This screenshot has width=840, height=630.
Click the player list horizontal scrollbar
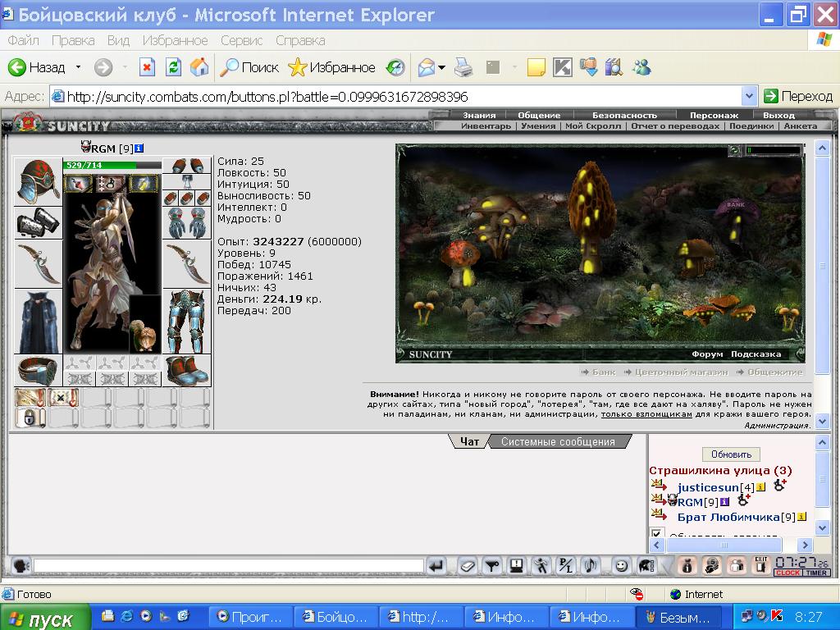coord(731,545)
